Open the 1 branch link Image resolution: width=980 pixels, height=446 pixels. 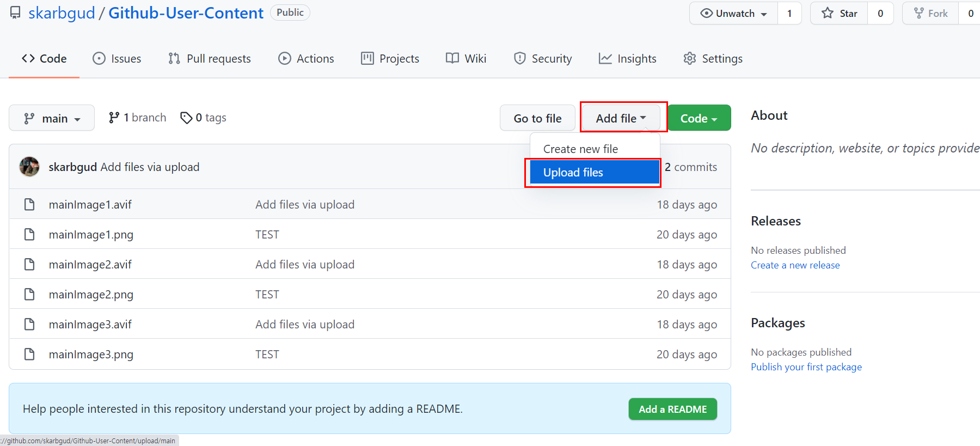(x=137, y=118)
